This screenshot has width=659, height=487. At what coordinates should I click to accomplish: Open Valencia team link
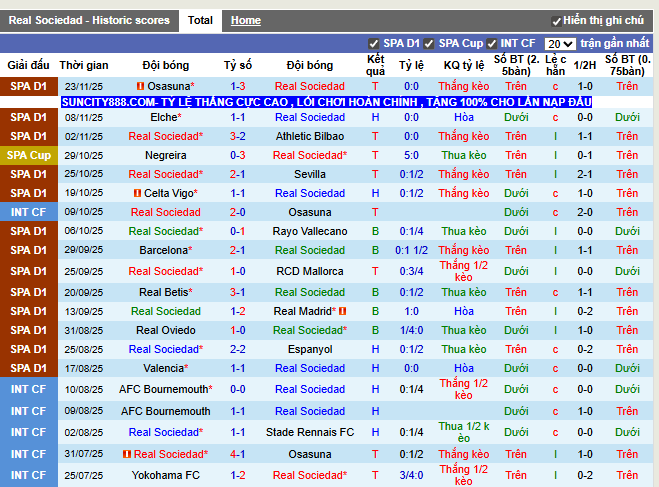coord(163,369)
